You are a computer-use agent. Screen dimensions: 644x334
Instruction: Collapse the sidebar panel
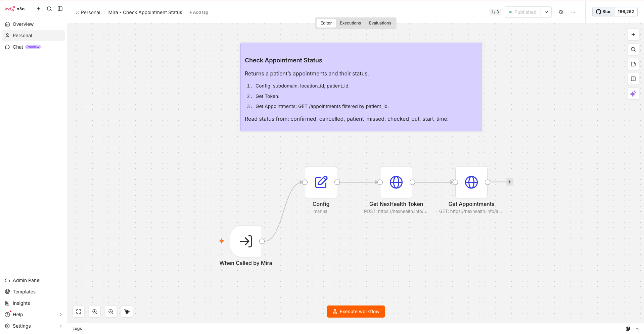click(60, 9)
